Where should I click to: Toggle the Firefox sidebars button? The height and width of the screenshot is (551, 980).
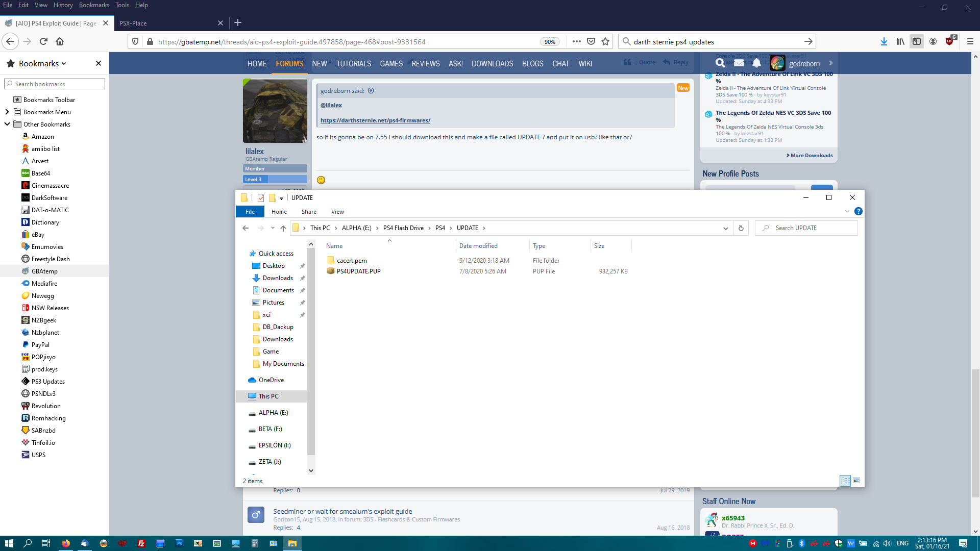[917, 42]
